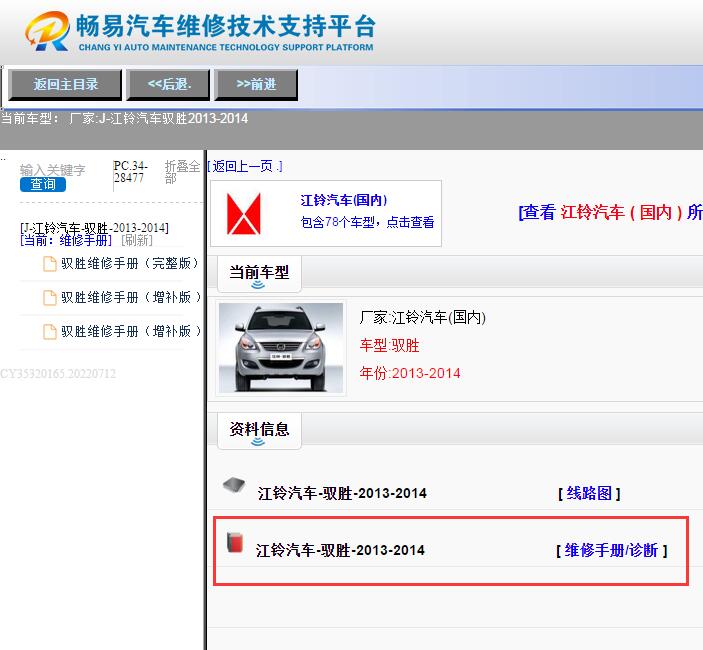Focus the 输入关键字 keyword field

[x=52, y=170]
